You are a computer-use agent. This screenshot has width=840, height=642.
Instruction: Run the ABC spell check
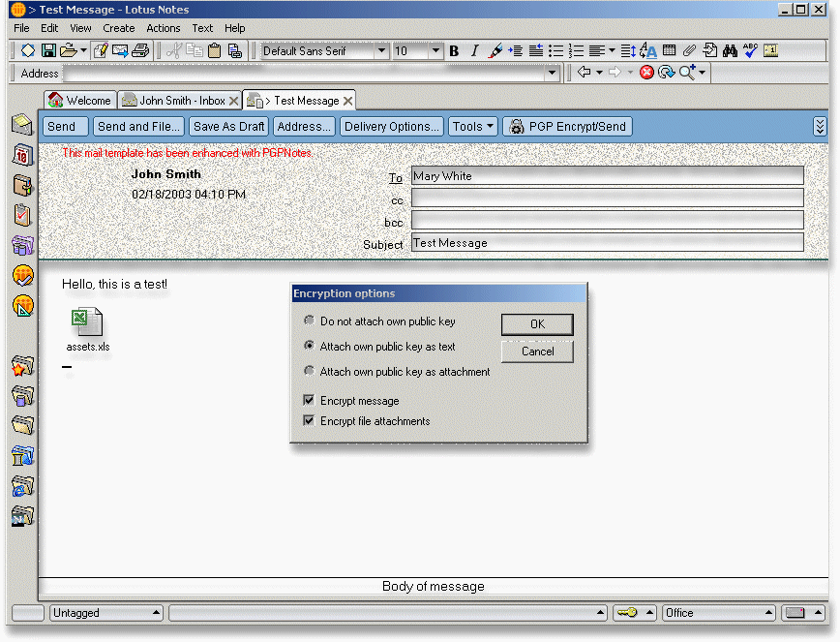[750, 51]
